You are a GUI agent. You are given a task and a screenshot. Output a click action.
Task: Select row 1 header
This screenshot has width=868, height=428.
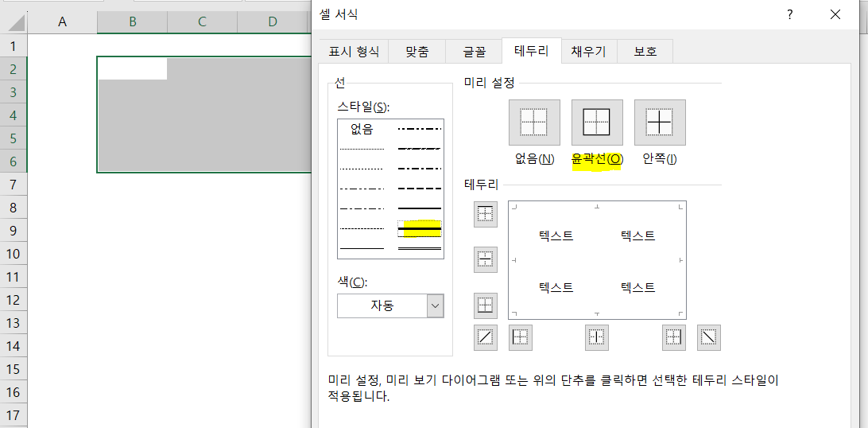(x=14, y=45)
